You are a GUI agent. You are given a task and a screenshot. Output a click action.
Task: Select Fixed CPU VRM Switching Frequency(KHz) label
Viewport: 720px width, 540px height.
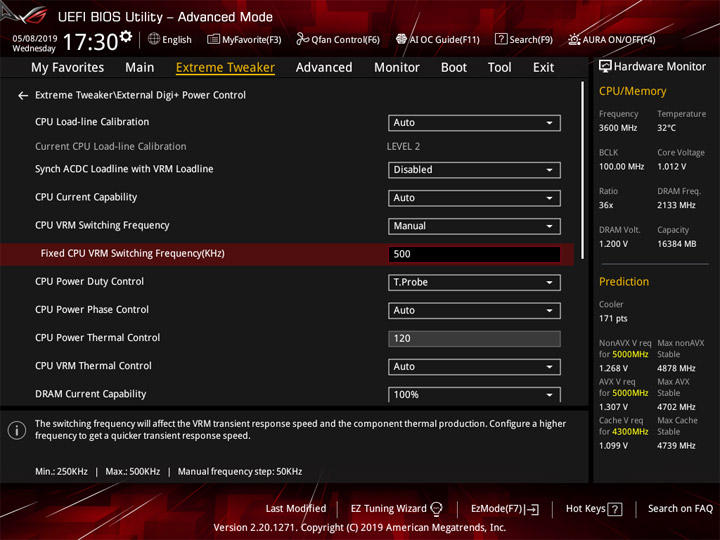[x=132, y=253]
